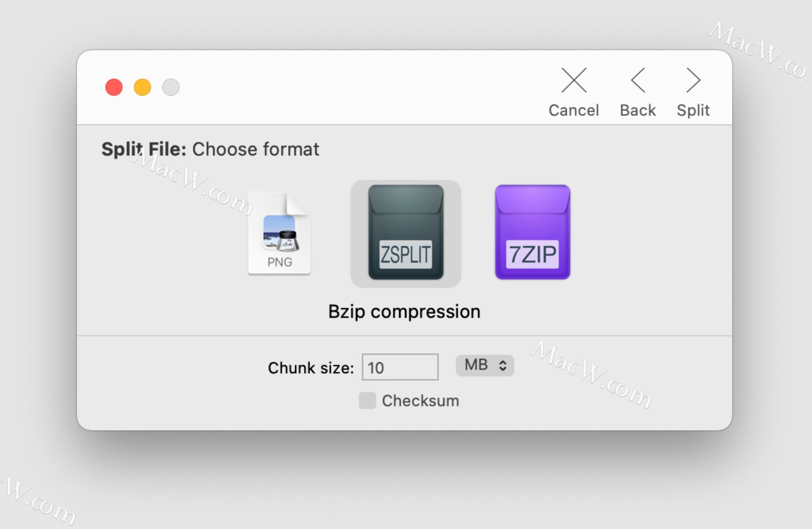This screenshot has width=812, height=529.
Task: Minimize the window using the yellow button
Action: click(x=143, y=88)
